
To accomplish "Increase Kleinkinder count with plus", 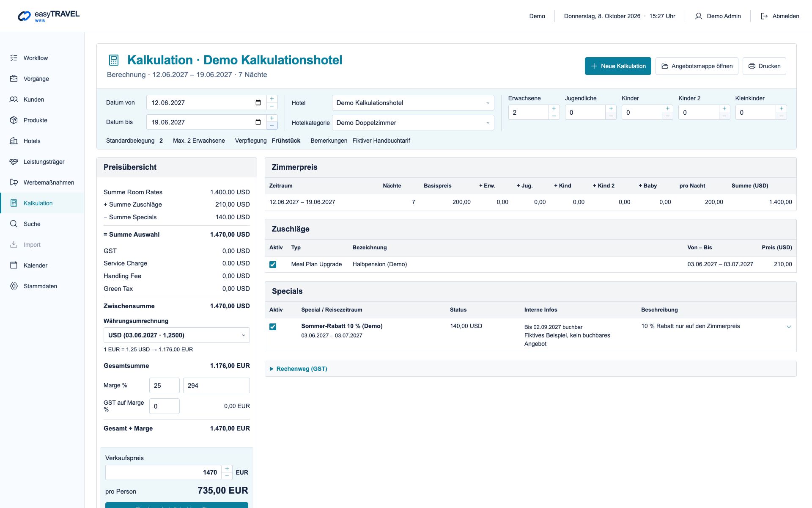I will 781,109.
